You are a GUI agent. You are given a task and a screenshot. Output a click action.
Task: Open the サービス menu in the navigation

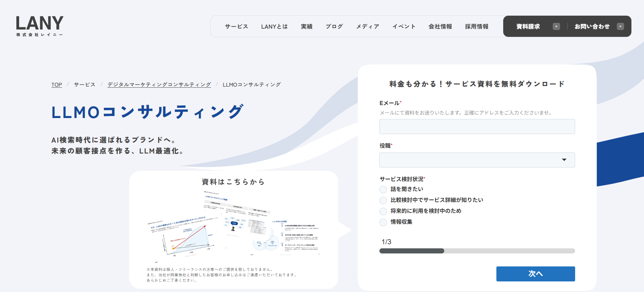pos(236,27)
